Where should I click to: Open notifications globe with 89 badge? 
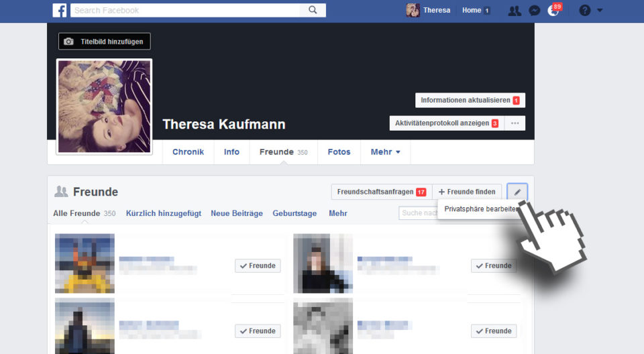553,10
